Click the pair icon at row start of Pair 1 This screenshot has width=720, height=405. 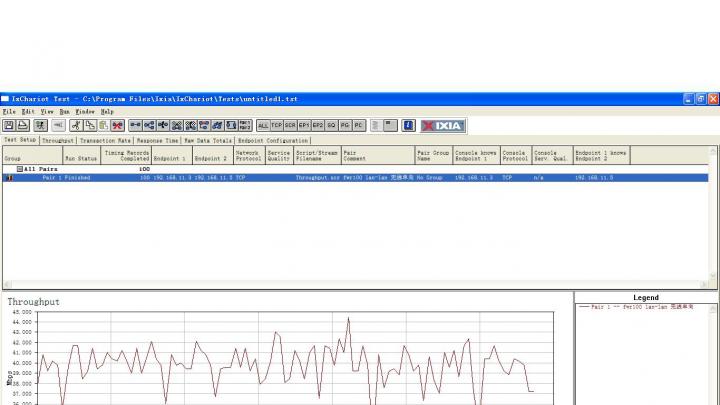(9, 178)
